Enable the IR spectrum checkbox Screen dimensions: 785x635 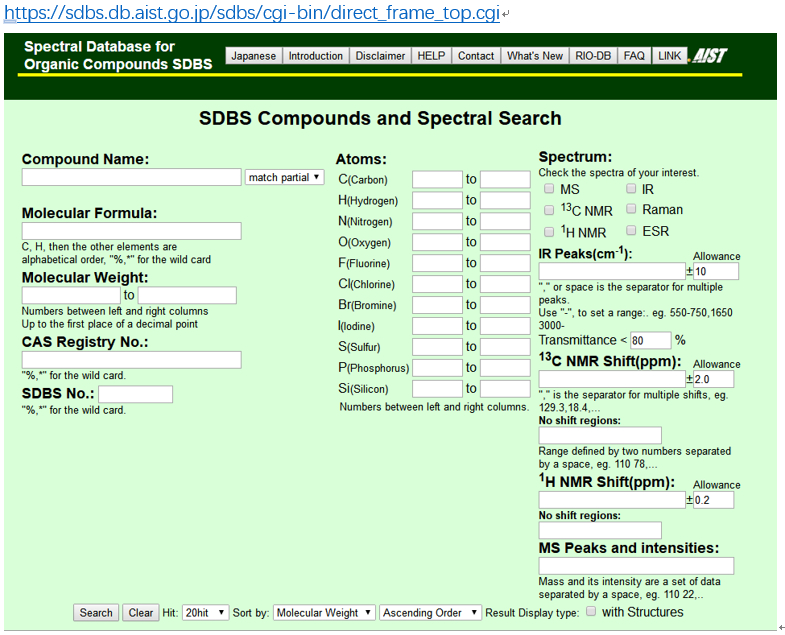631,189
